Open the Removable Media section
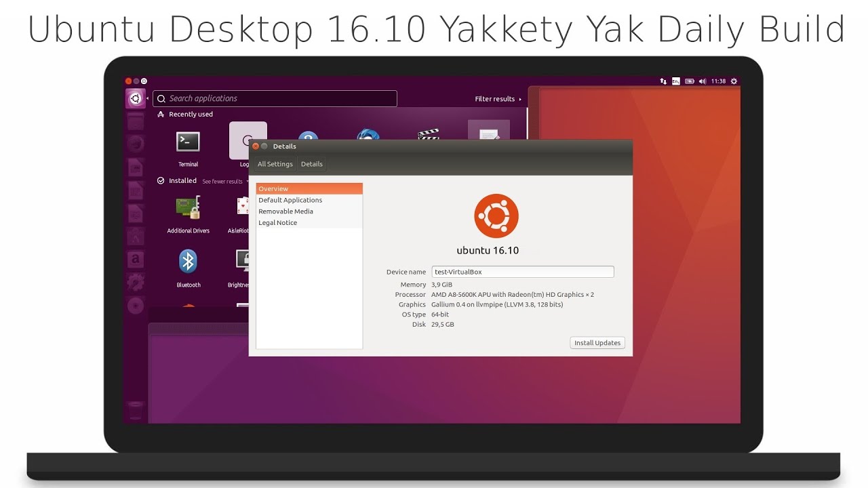This screenshot has height=488, width=868. pos(309,211)
